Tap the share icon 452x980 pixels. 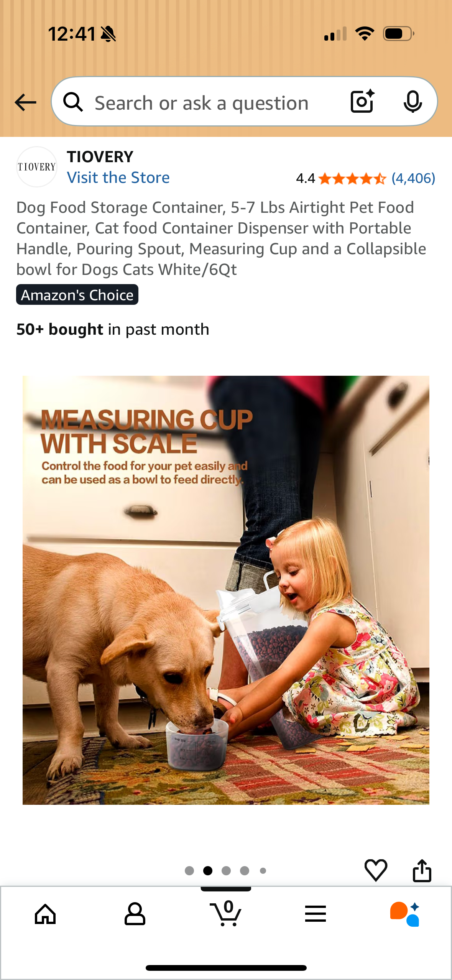(422, 870)
